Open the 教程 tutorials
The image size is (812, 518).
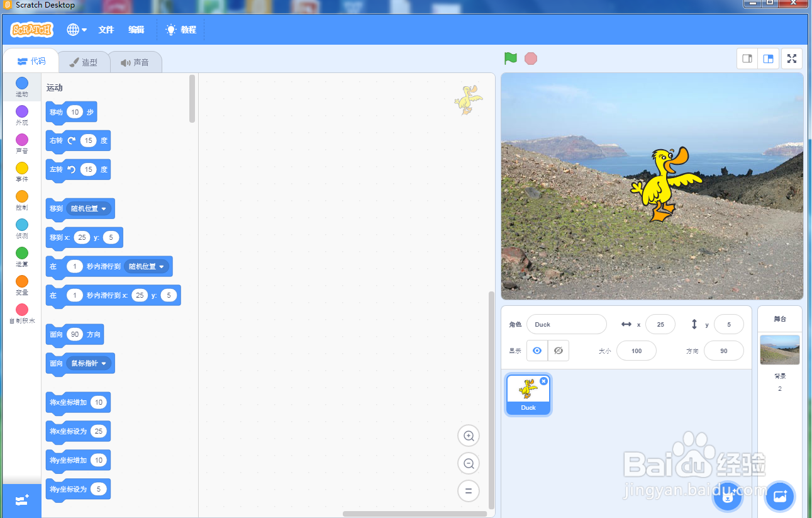point(181,30)
